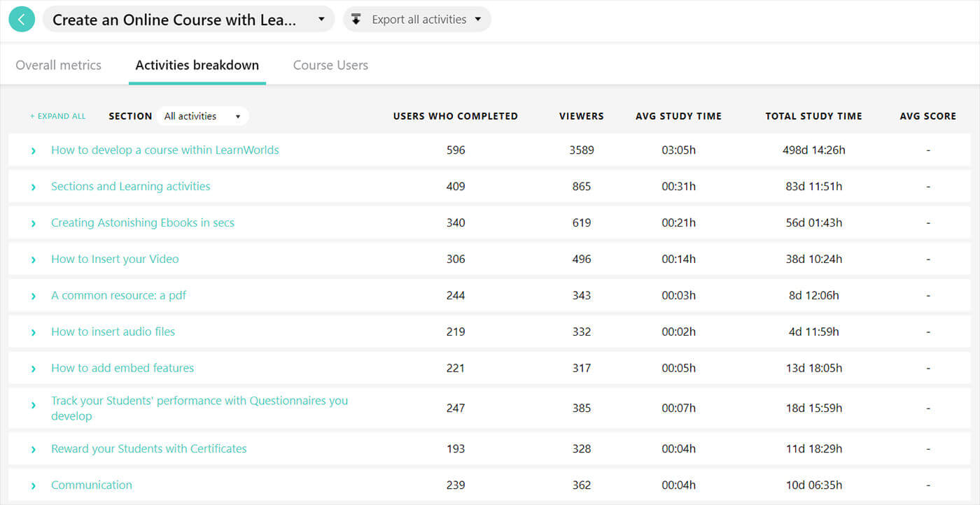Expand the Creating Astonishing Ebooks chevron

click(x=33, y=223)
